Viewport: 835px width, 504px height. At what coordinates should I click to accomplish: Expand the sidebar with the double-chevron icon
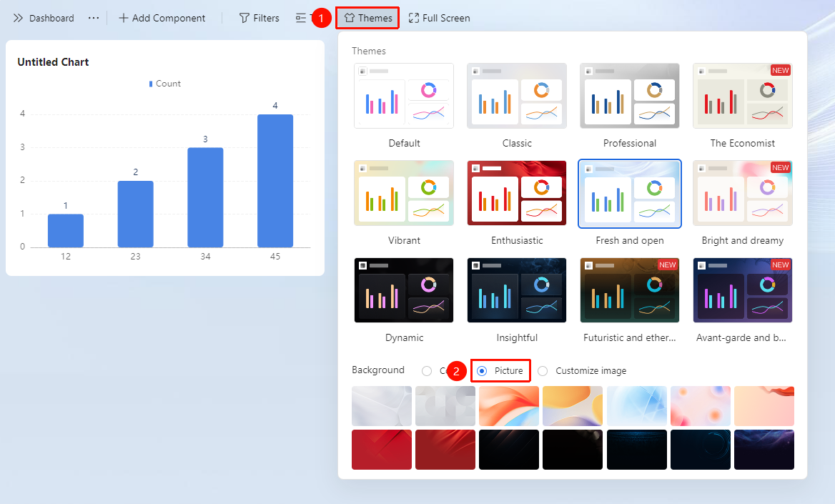[18, 18]
